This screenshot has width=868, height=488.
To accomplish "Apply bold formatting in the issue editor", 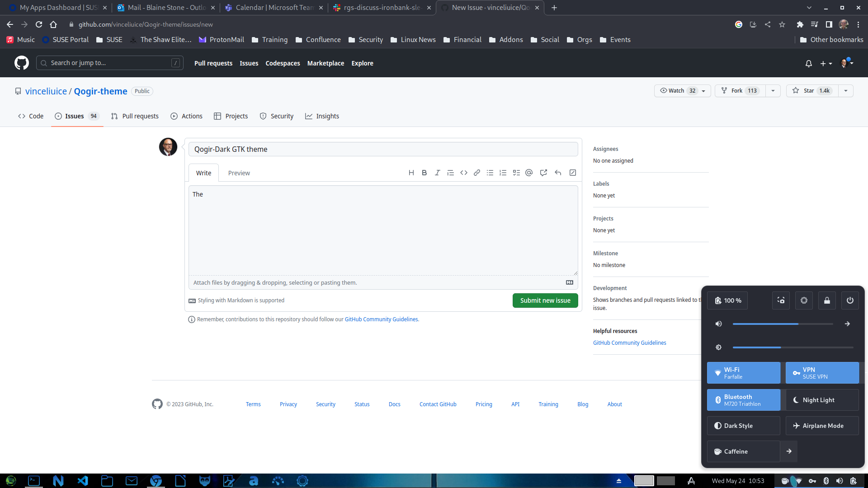I will (x=424, y=172).
